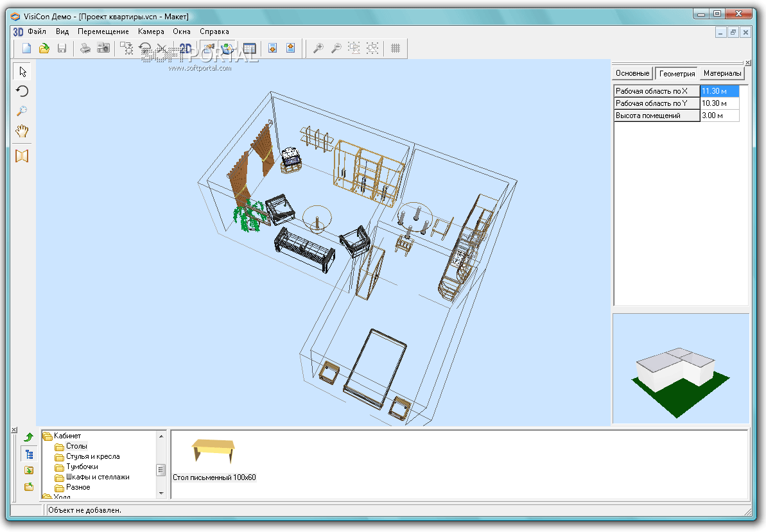Close the properties panel with its X
The width and height of the screenshot is (766, 532).
[x=747, y=62]
